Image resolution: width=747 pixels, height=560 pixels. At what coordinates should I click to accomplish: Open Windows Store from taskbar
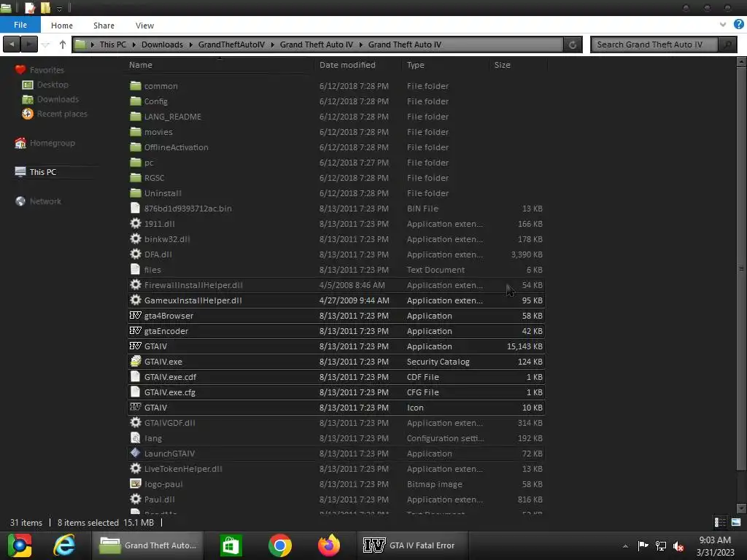pos(231,545)
